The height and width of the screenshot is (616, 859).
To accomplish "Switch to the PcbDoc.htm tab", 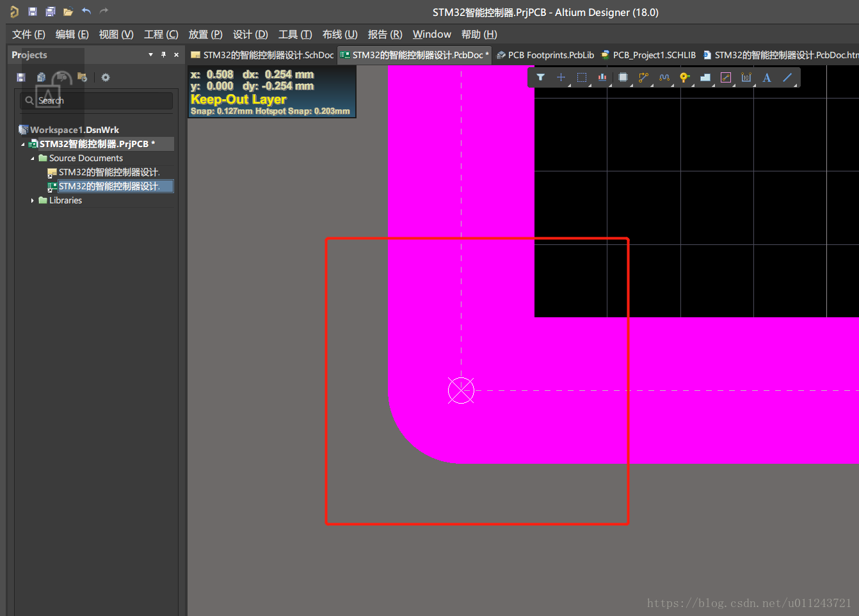I will 780,55.
